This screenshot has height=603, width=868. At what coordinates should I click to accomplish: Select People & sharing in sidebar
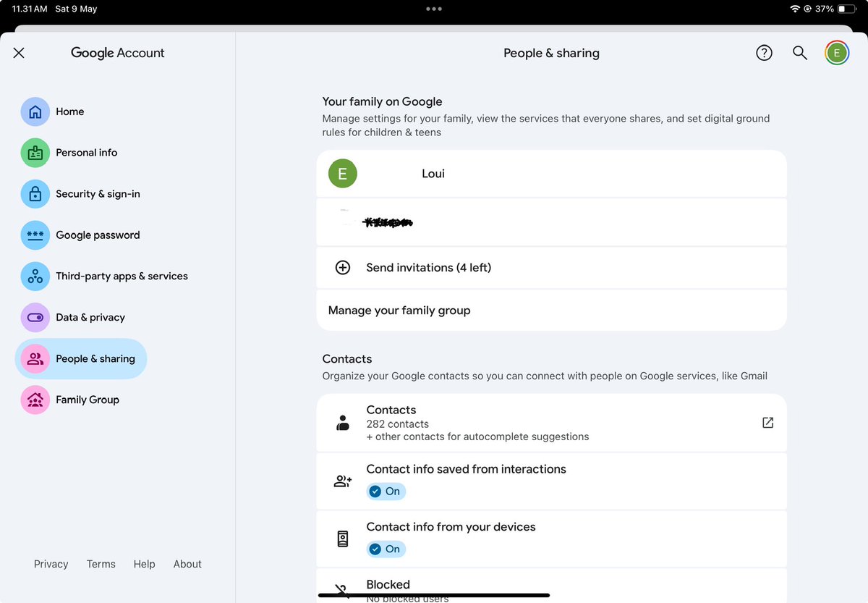[81, 359]
